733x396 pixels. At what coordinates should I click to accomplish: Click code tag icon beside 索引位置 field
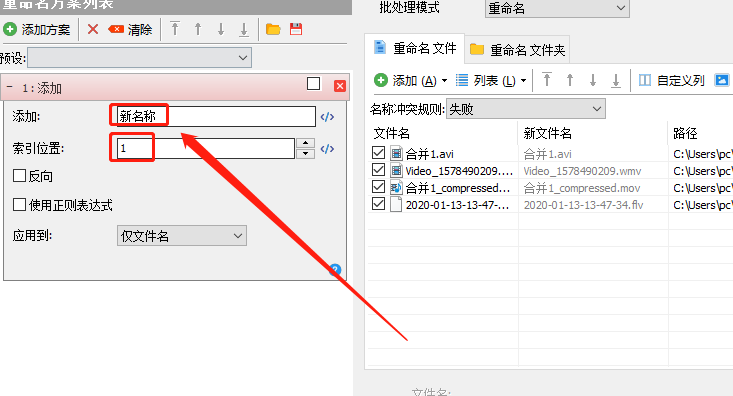327,149
